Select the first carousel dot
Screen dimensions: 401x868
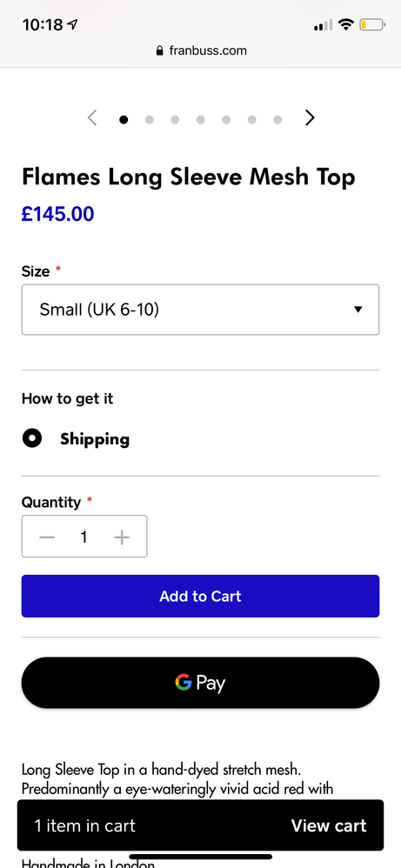point(124,119)
